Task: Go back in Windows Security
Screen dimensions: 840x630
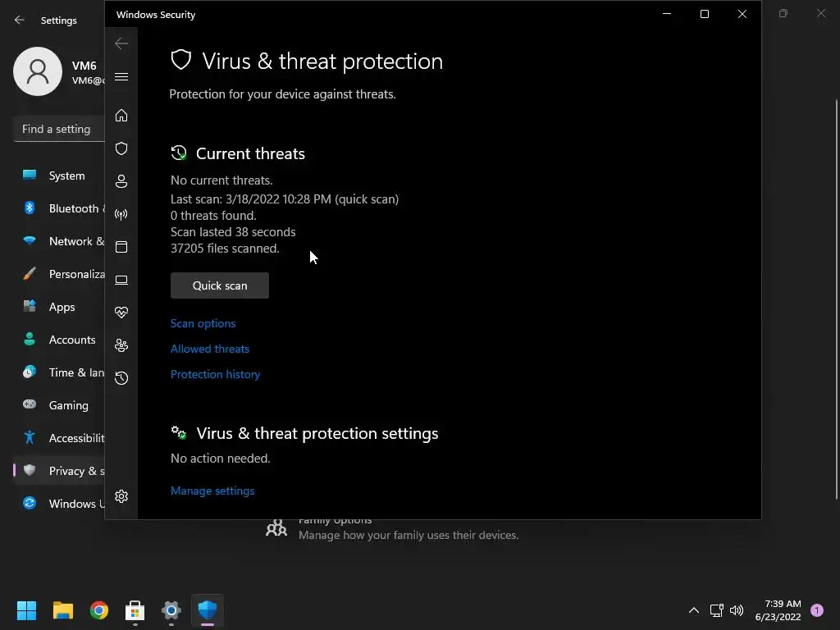Action: (121, 43)
